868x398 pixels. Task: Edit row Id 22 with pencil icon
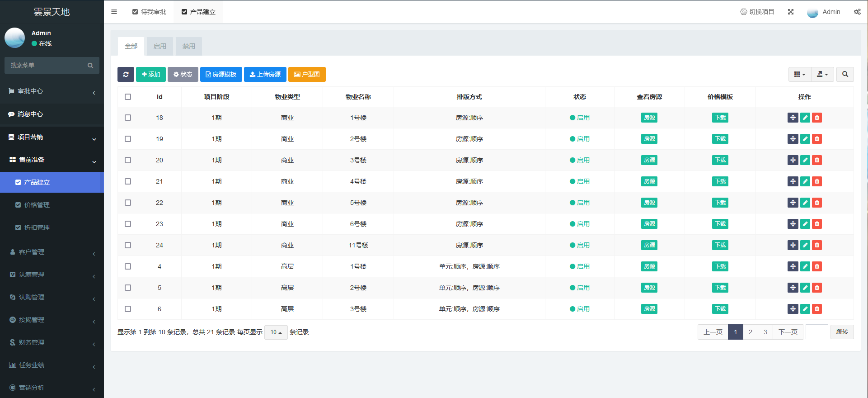point(805,203)
